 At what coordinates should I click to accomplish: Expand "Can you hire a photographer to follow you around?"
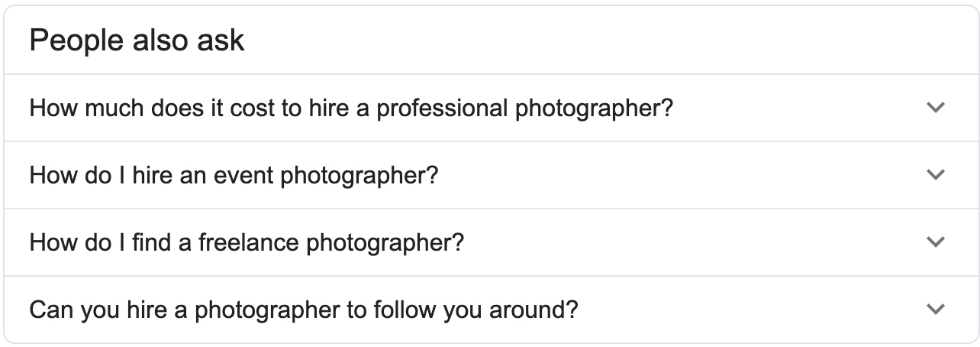(304, 310)
